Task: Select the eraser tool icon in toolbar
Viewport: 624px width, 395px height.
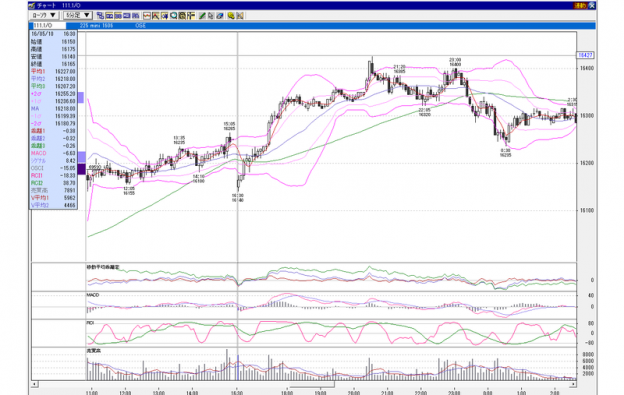Action: coord(219,16)
